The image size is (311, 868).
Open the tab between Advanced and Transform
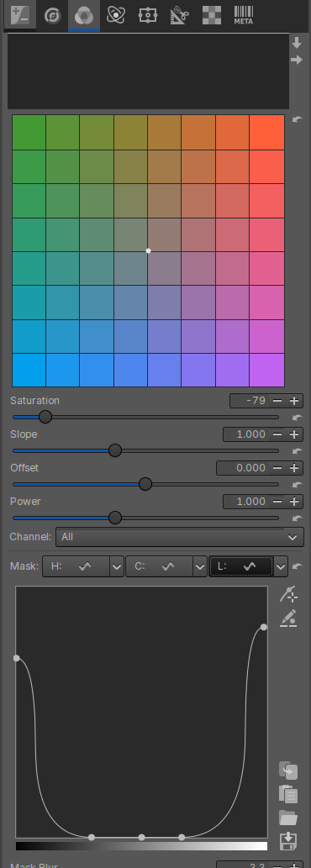point(147,15)
